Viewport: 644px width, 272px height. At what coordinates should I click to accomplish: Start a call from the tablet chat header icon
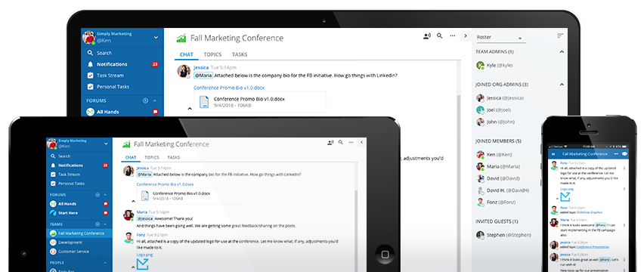point(330,143)
